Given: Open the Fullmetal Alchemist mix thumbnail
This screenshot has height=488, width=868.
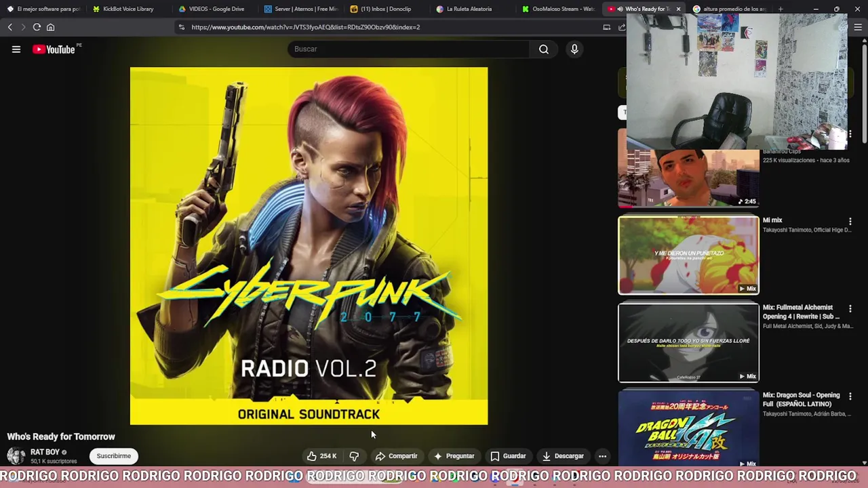Looking at the screenshot, I should pyautogui.click(x=688, y=342).
